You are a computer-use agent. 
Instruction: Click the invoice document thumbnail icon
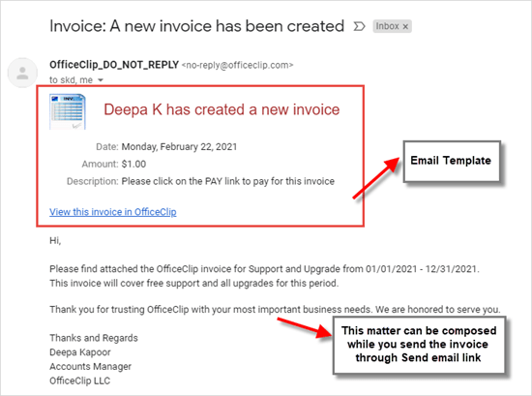pos(68,111)
